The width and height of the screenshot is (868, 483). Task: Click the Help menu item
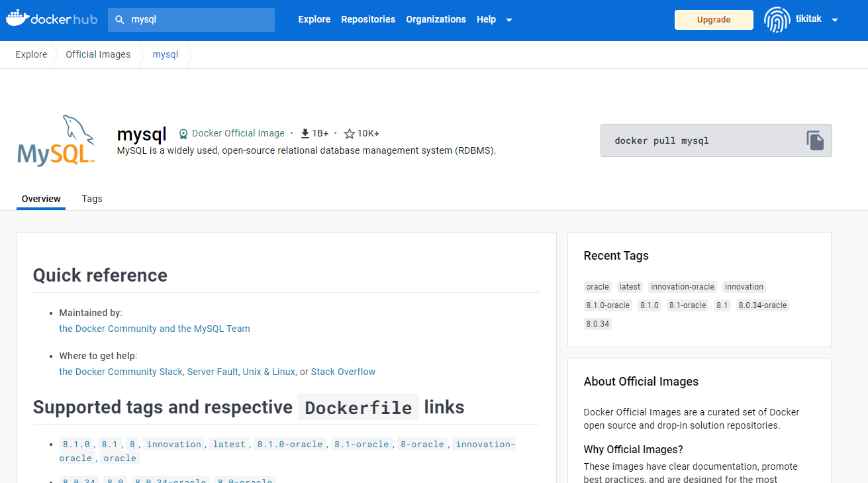pyautogui.click(x=486, y=20)
